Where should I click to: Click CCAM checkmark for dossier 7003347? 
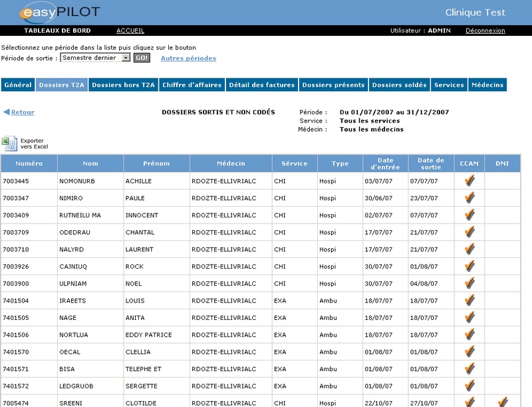coord(469,198)
